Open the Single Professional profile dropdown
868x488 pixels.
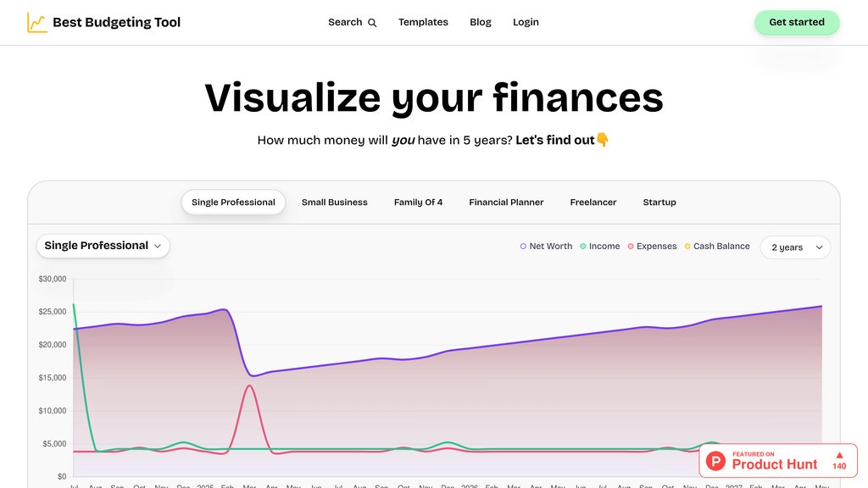coord(103,245)
